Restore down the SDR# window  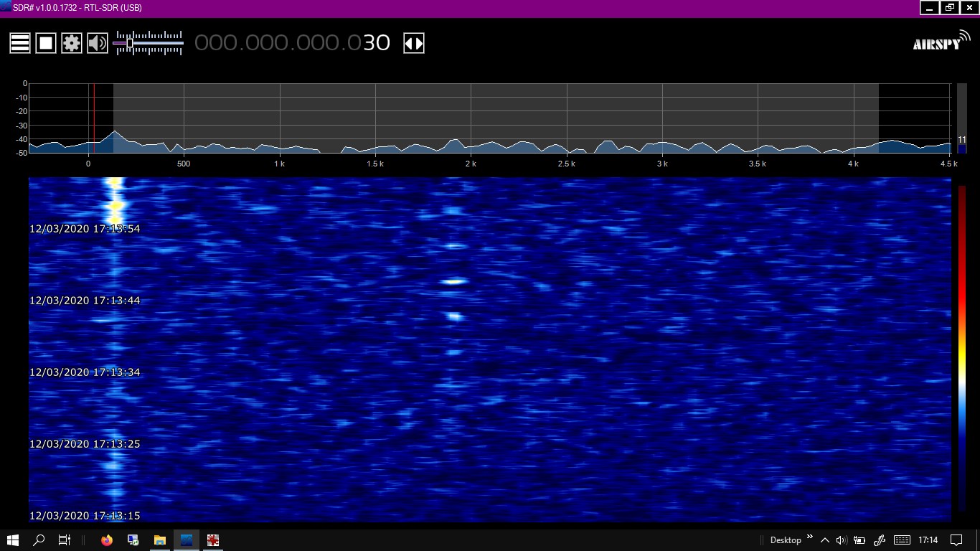click(x=950, y=8)
